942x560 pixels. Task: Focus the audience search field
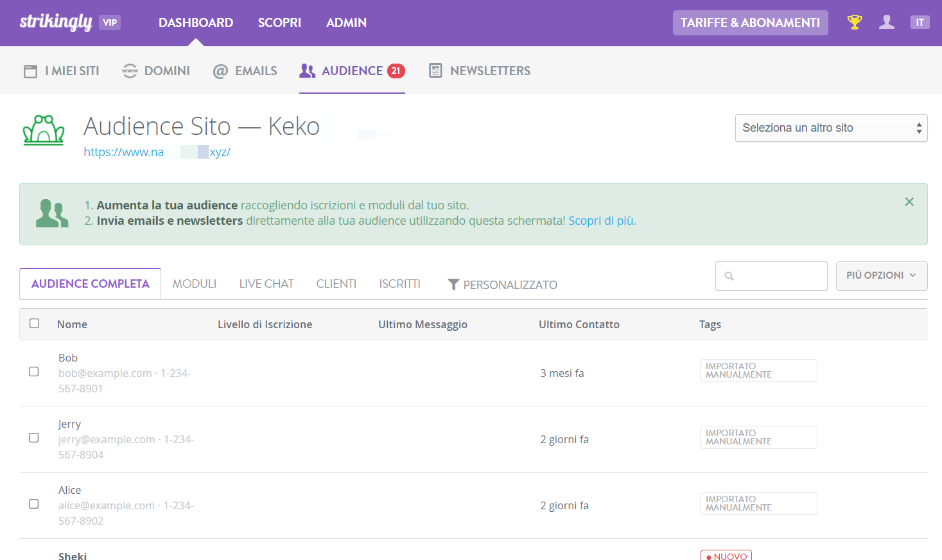coord(771,276)
